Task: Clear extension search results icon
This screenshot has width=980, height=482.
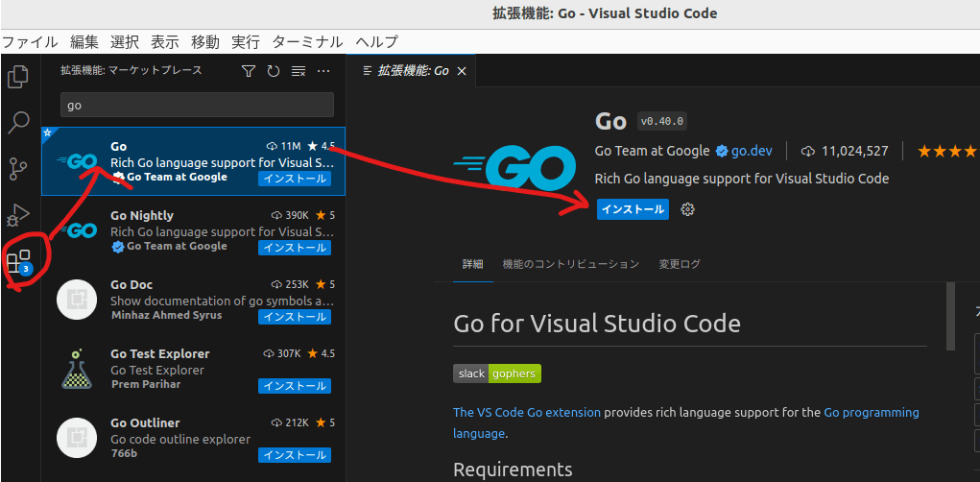Action: point(299,71)
